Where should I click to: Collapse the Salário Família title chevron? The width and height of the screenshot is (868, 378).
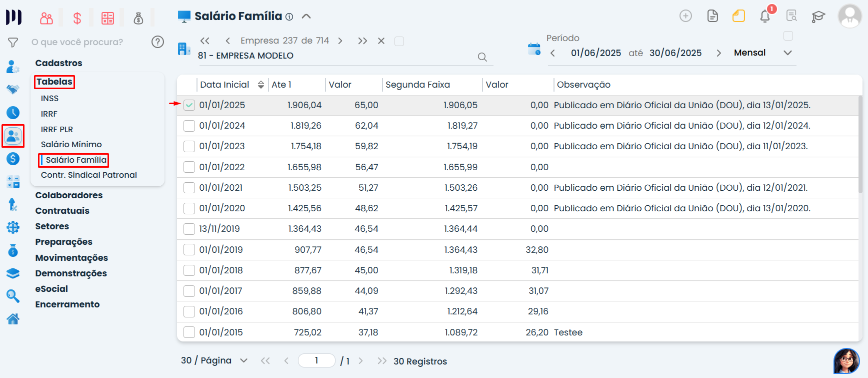[x=306, y=17]
